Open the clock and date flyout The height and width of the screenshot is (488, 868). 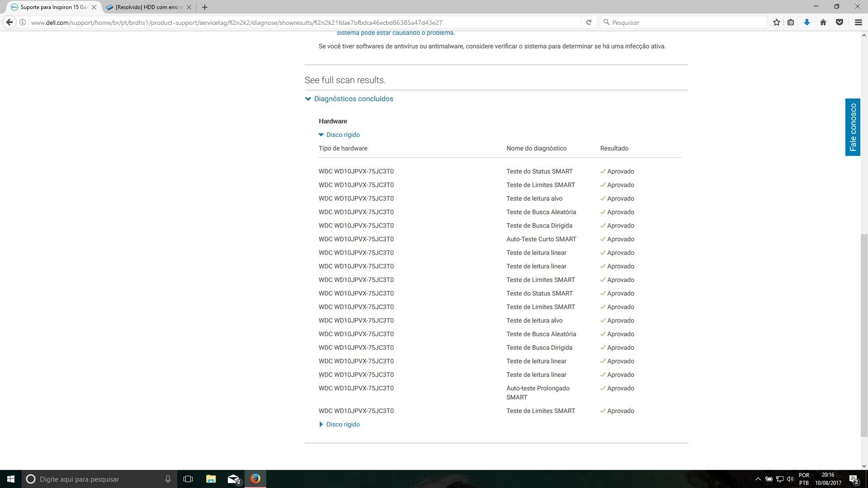tap(828, 479)
